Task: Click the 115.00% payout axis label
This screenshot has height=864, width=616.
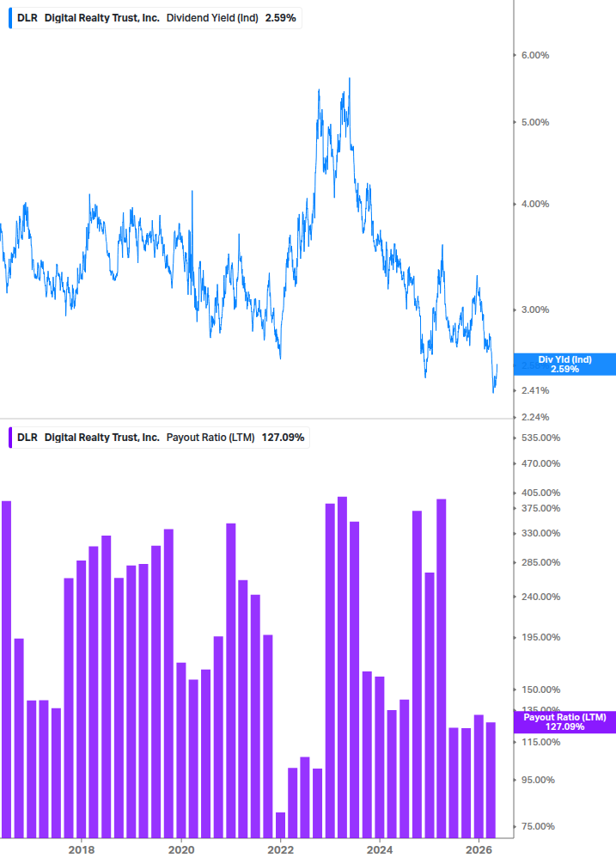Action: coord(540,742)
